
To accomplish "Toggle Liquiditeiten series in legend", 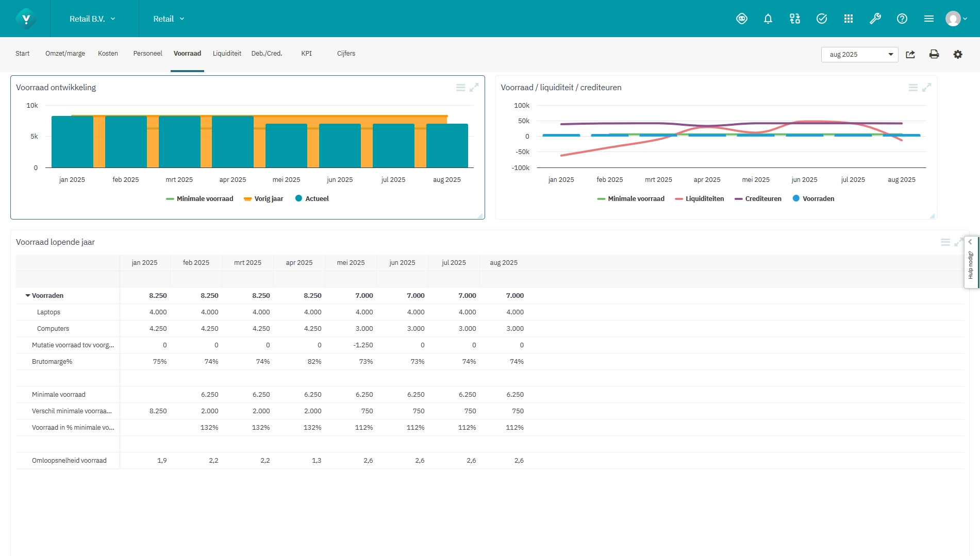I will point(704,199).
